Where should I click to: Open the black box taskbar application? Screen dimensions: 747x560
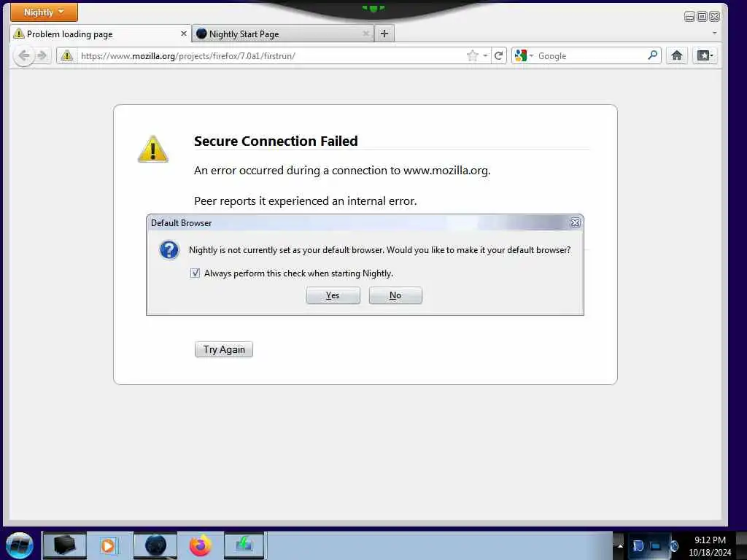pos(65,545)
